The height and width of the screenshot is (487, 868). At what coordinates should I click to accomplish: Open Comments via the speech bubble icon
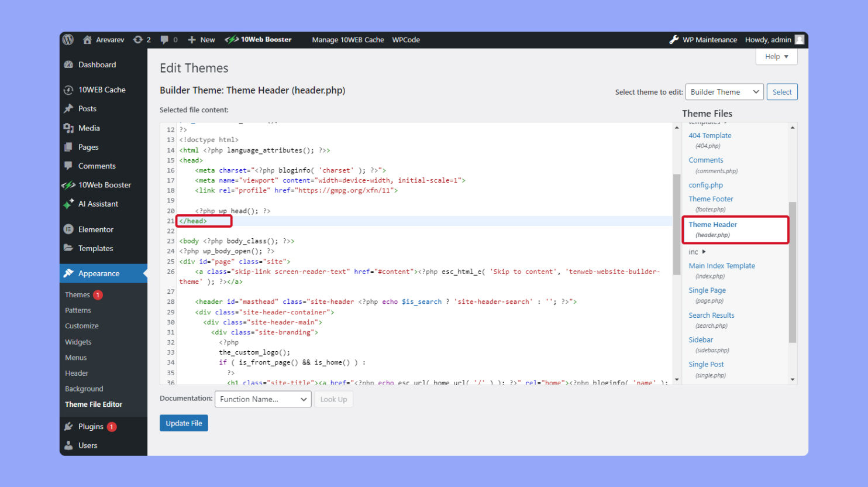[70, 166]
